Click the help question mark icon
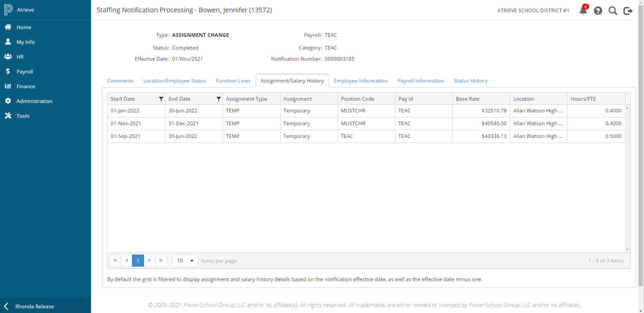 coord(598,10)
